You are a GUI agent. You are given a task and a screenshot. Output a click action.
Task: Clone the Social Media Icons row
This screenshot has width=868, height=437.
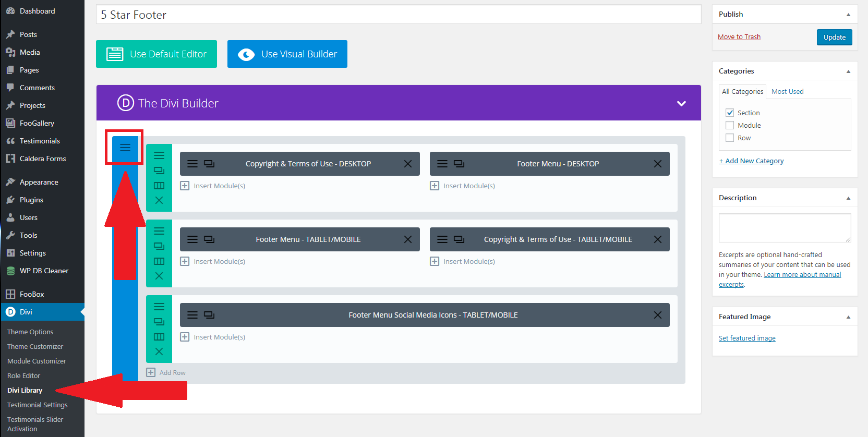(x=159, y=322)
